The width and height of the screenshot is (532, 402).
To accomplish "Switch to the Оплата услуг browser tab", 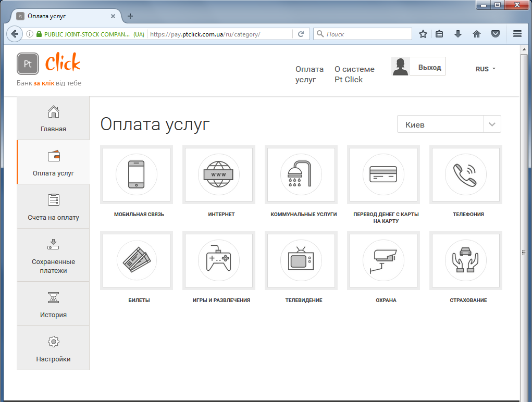I will pos(66,16).
